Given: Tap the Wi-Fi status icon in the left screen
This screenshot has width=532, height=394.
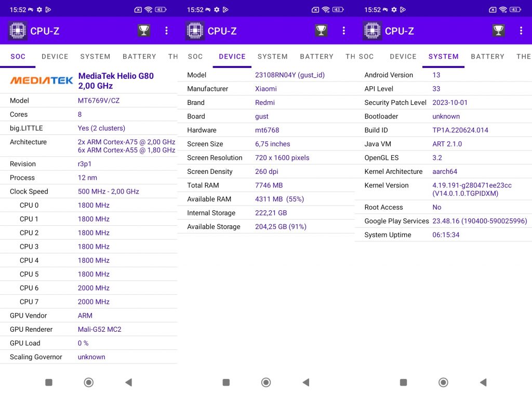Looking at the screenshot, I should (148, 9).
